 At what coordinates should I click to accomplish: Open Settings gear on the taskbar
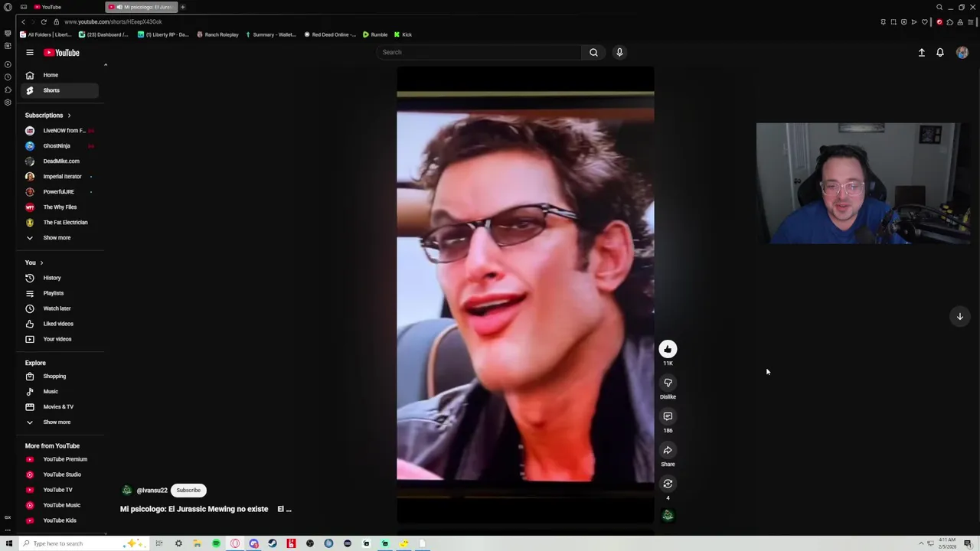pyautogui.click(x=178, y=543)
